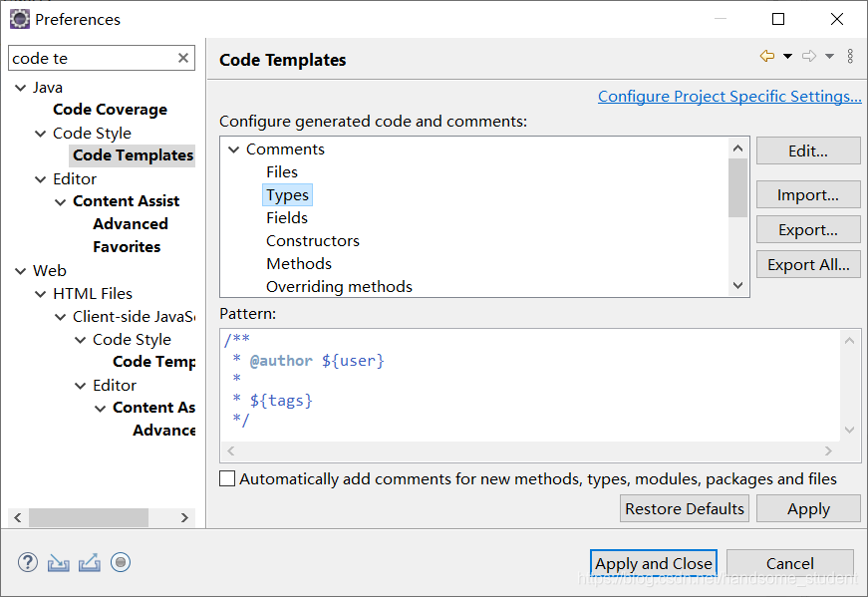Click the Oomph recorder circle icon
This screenshot has height=597, width=868.
point(121,562)
